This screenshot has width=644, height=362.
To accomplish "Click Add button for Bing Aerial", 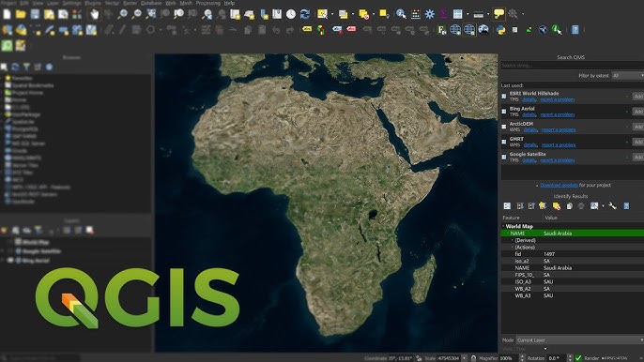I will [637, 112].
